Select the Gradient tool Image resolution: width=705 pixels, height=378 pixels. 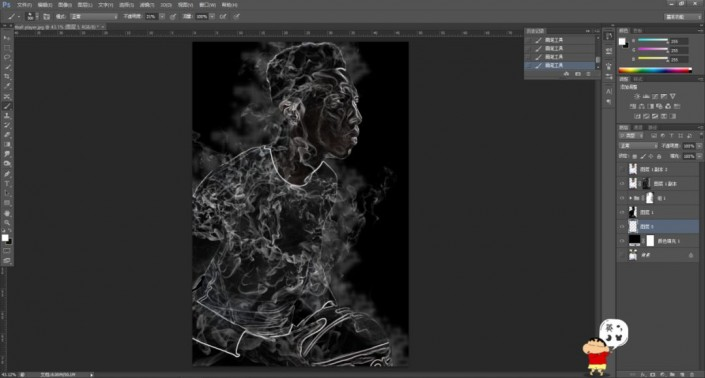click(x=7, y=144)
